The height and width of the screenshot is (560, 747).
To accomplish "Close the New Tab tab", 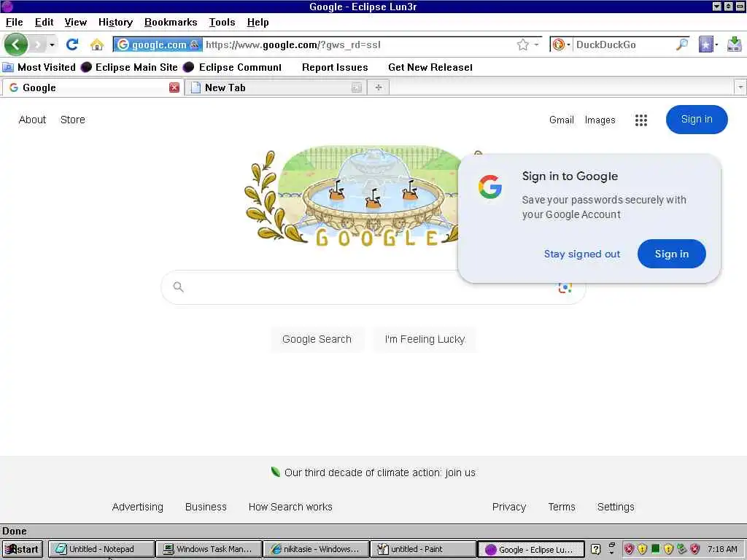I will coord(357,87).
